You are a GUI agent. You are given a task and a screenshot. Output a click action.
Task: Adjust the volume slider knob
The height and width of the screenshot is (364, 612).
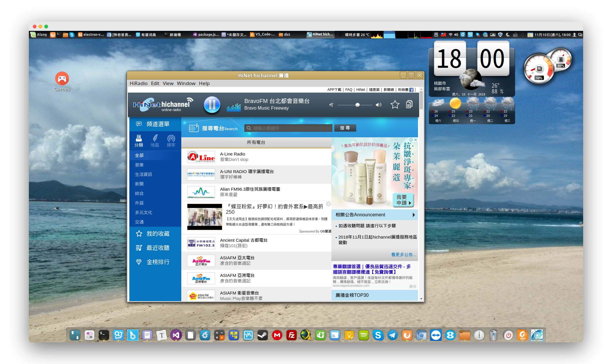tap(357, 105)
